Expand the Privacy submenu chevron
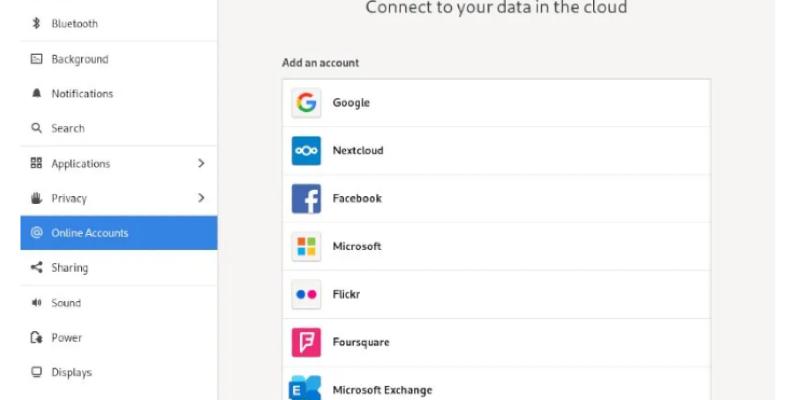Screen dimensions: 800x400 click(x=201, y=198)
